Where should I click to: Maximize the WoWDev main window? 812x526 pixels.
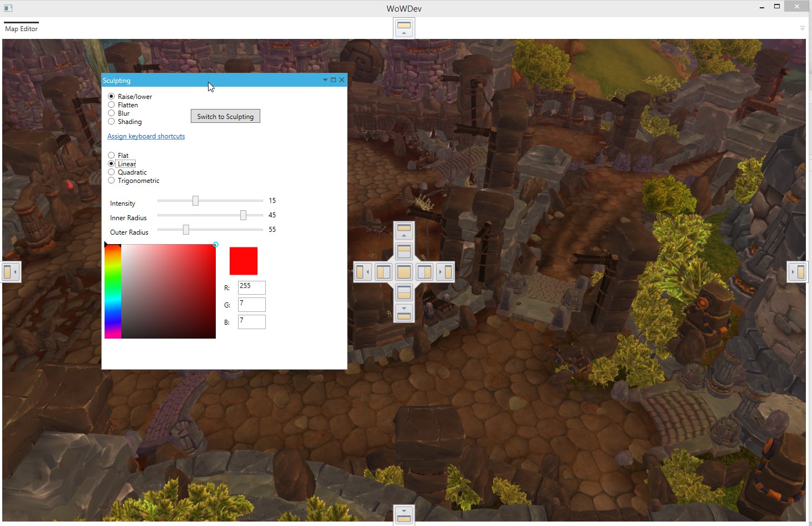point(777,7)
